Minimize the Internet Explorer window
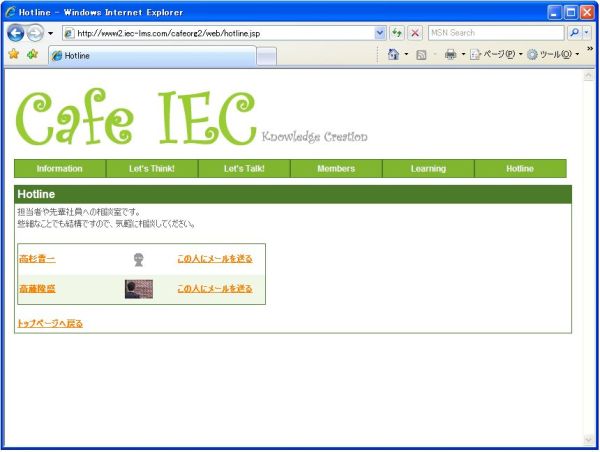 pos(554,12)
